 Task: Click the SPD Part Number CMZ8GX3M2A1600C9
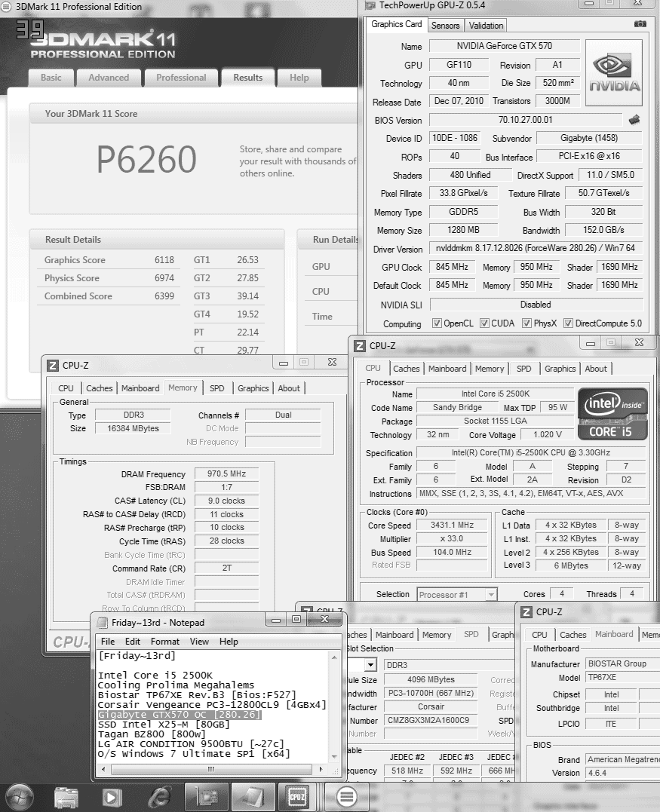click(431, 720)
